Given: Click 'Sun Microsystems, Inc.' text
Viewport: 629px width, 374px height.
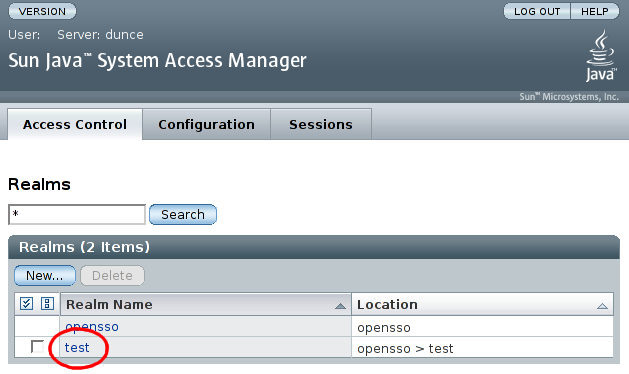Looking at the screenshot, I should [569, 97].
